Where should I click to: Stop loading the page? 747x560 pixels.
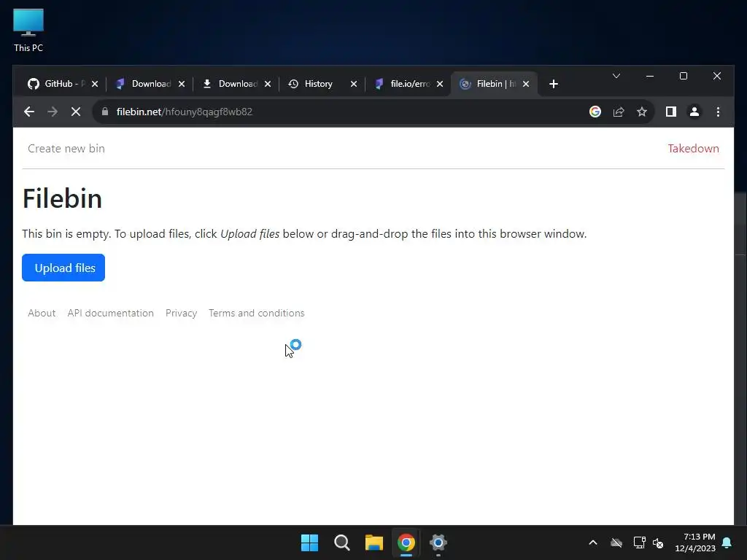click(76, 112)
